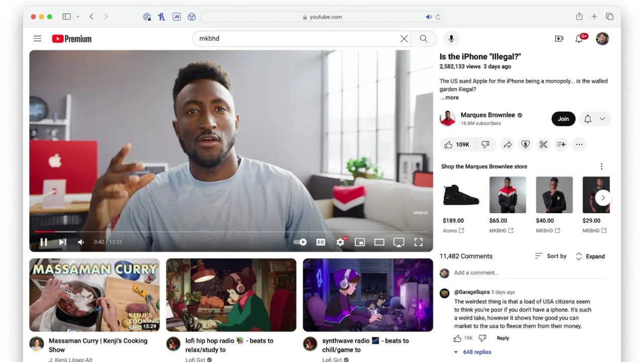This screenshot has width=644, height=362.
Task: Open the account avatar menu
Action: (x=602, y=39)
